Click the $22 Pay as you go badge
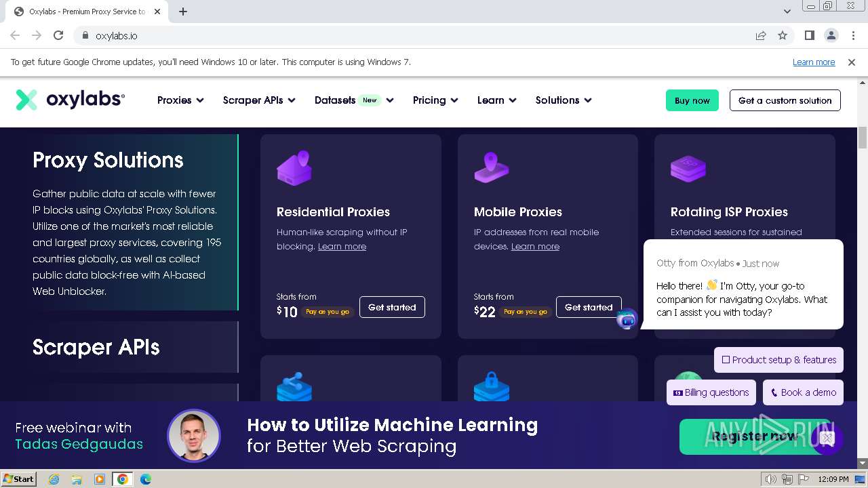 click(x=526, y=312)
